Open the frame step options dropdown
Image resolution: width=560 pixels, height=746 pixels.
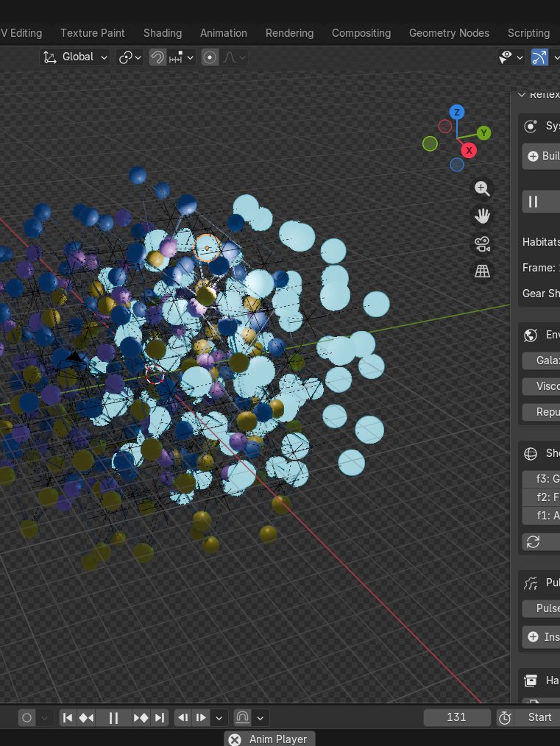point(219,718)
